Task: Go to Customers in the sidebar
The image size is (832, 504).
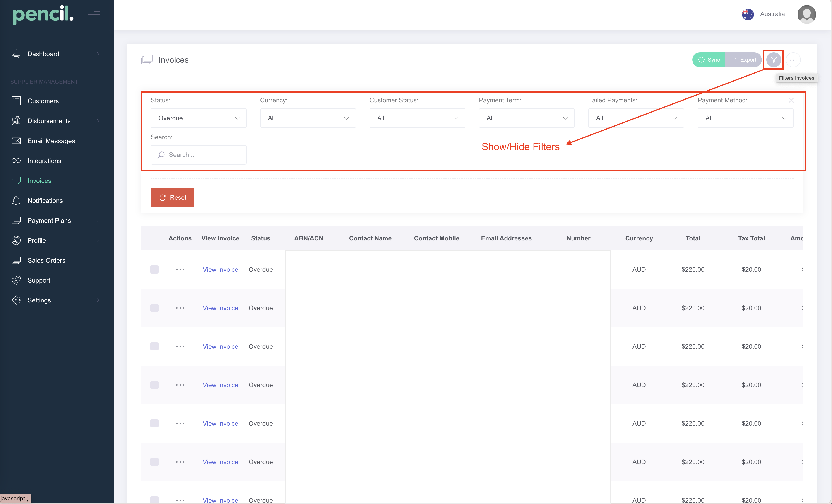Action: [43, 101]
